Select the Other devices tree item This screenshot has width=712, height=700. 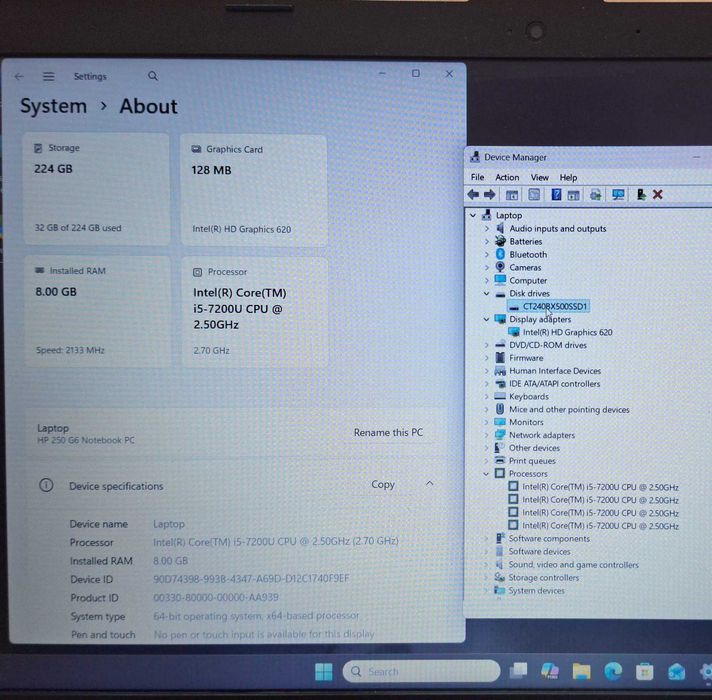[x=534, y=448]
